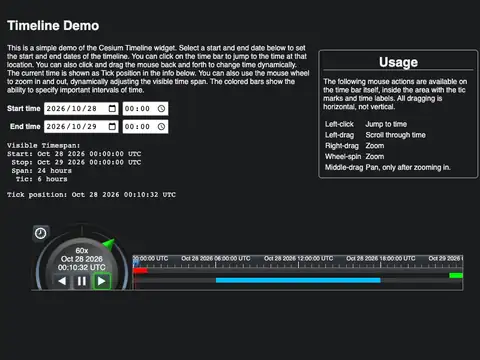Edit the Start time hour field
The image size is (480, 360).
[x=129, y=108]
